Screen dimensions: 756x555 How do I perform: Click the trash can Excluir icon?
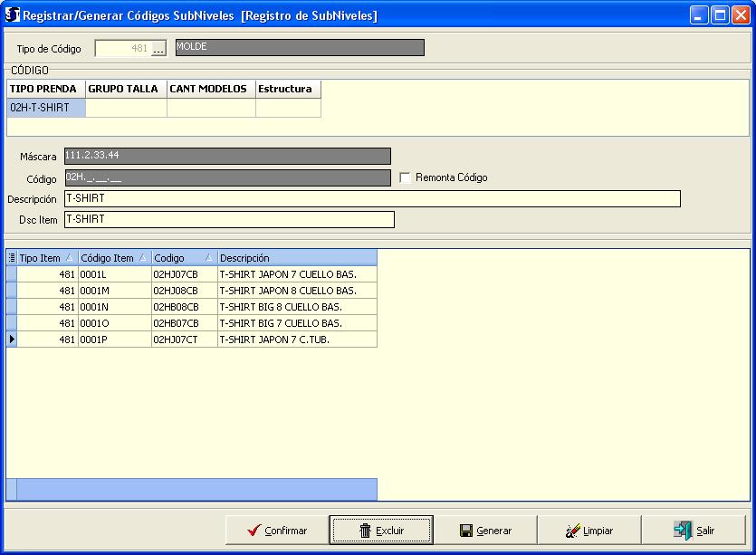[x=366, y=531]
